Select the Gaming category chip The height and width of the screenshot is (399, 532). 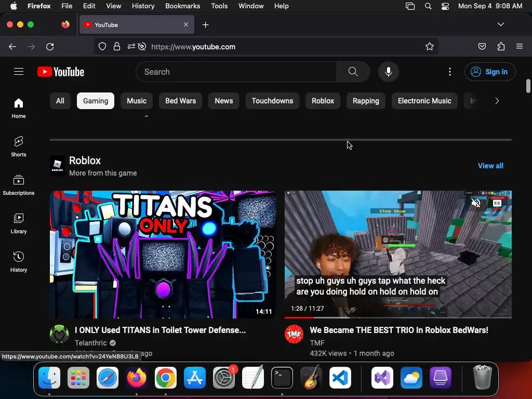[x=96, y=101]
